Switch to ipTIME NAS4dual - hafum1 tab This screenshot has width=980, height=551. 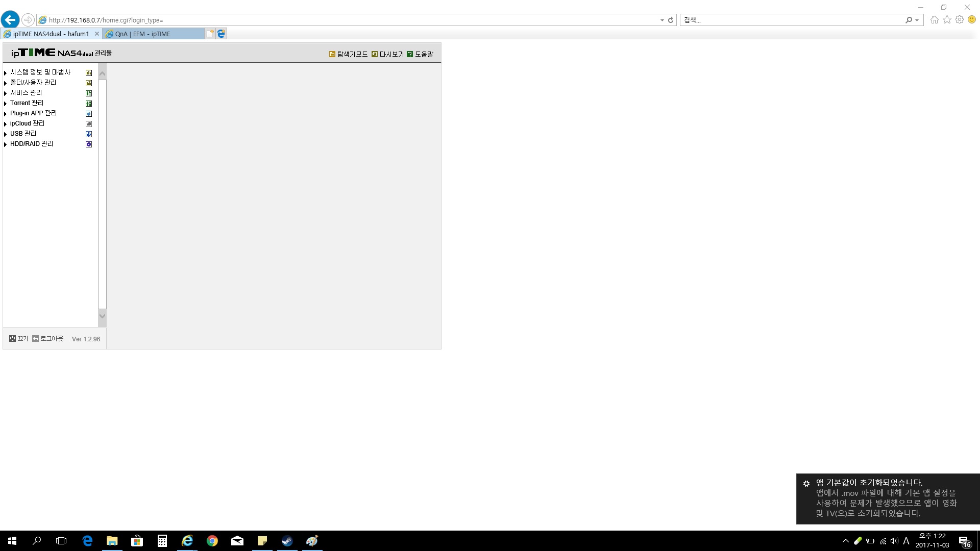51,34
